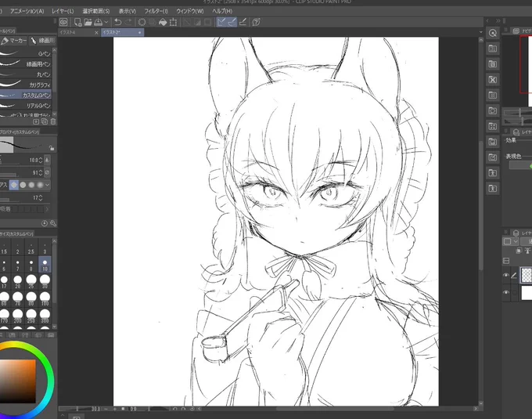This screenshot has width=532, height=419.
Task: Click the add sub tool icon
Action: pos(36,121)
